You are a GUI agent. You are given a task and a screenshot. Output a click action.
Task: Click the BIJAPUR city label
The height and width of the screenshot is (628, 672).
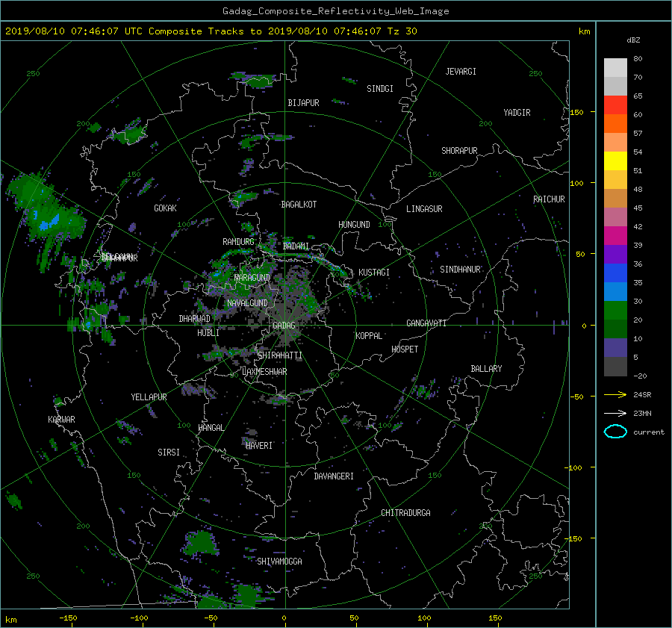303,103
